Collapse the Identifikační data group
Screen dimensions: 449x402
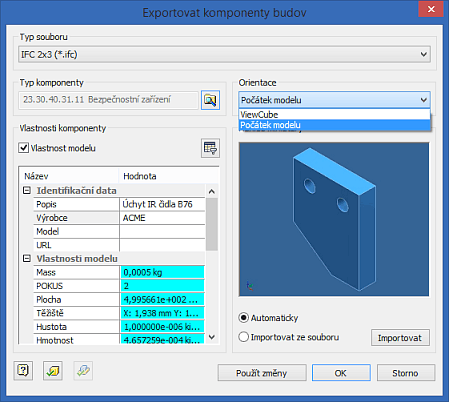(x=27, y=190)
